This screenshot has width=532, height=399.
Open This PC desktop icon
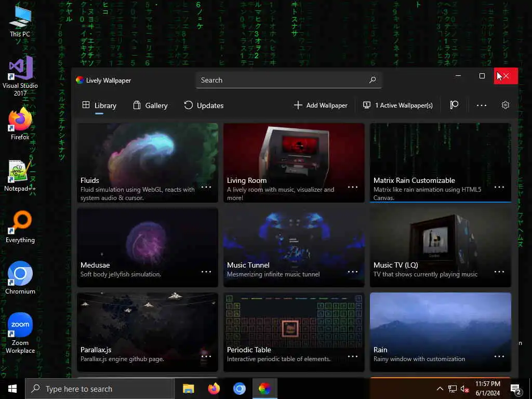[20, 21]
